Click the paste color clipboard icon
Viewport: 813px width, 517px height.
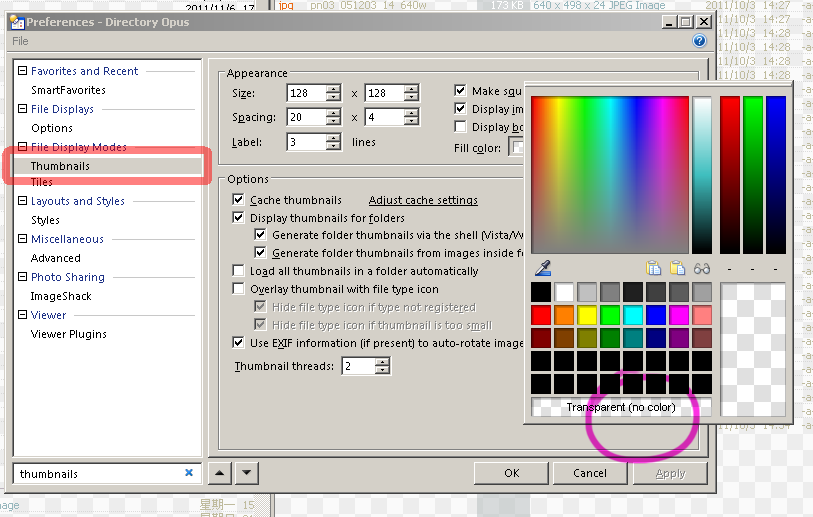677,268
